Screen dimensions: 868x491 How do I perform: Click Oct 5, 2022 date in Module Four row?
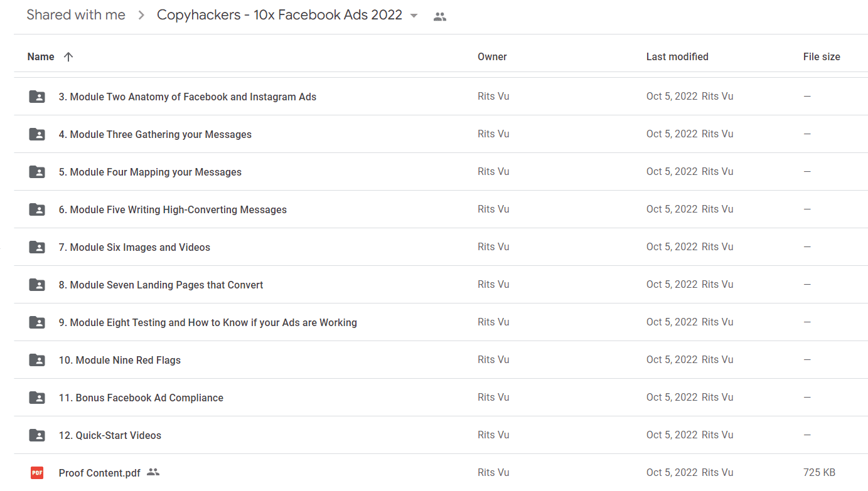point(672,171)
